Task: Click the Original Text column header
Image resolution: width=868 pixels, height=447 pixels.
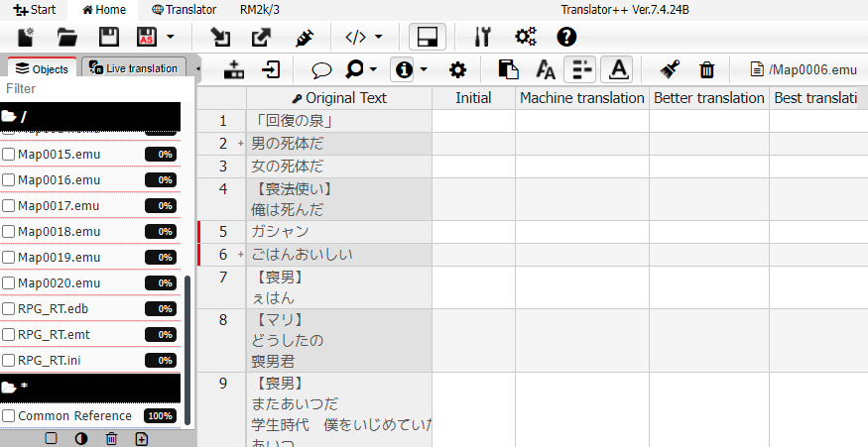Action: (339, 98)
